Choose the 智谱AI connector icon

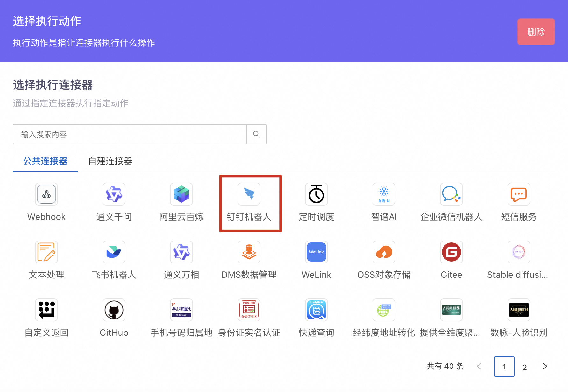click(384, 194)
